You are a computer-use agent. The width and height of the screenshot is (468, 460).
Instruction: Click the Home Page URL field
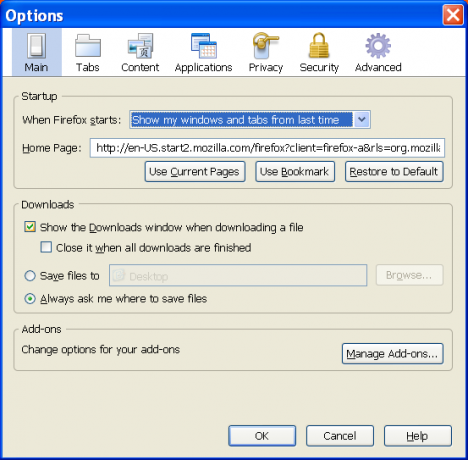pos(267,148)
